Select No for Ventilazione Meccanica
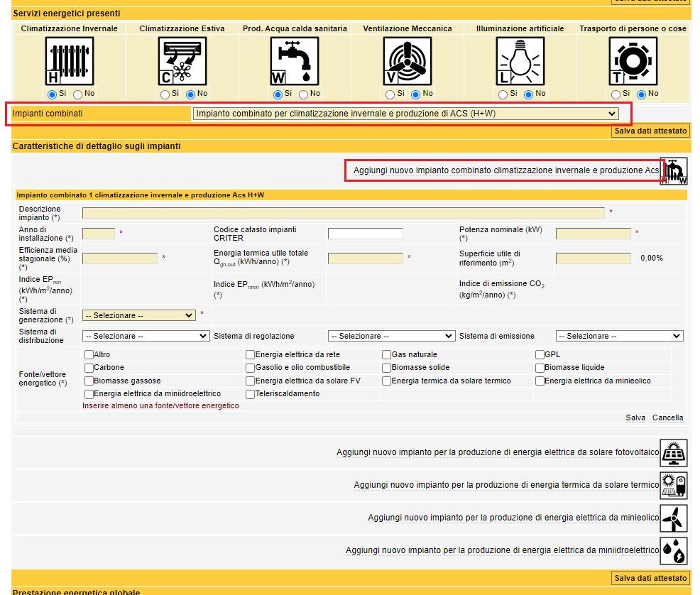 click(415, 94)
